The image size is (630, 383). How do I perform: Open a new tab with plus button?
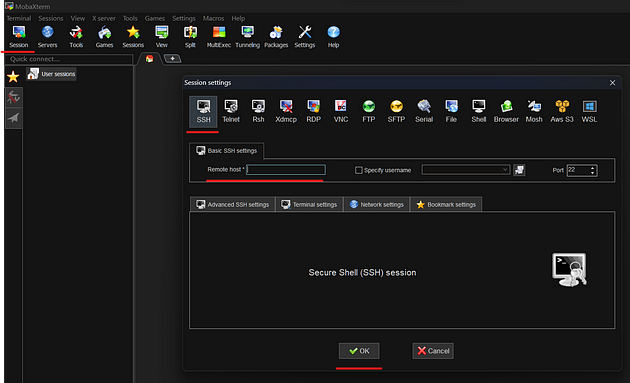point(172,59)
